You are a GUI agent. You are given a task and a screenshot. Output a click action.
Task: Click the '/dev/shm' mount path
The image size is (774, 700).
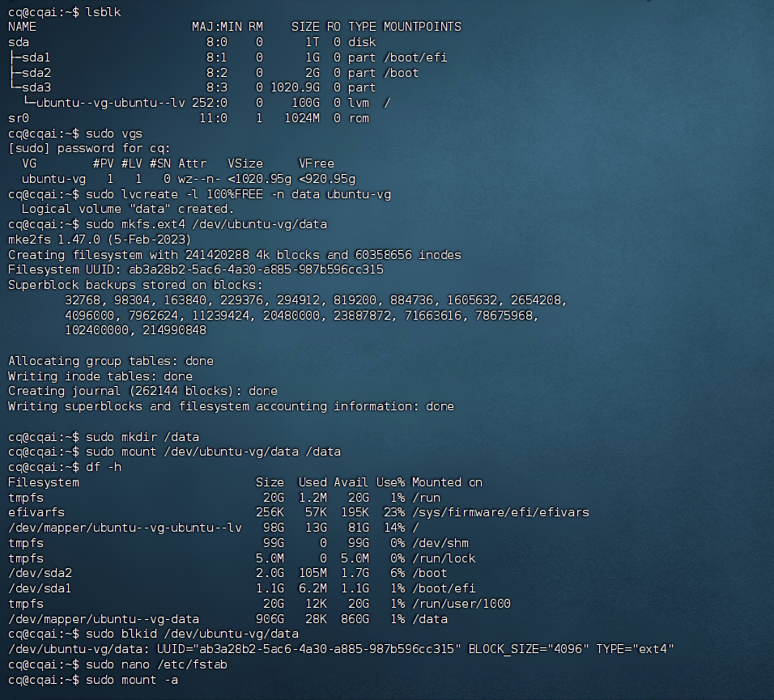[x=440, y=543]
